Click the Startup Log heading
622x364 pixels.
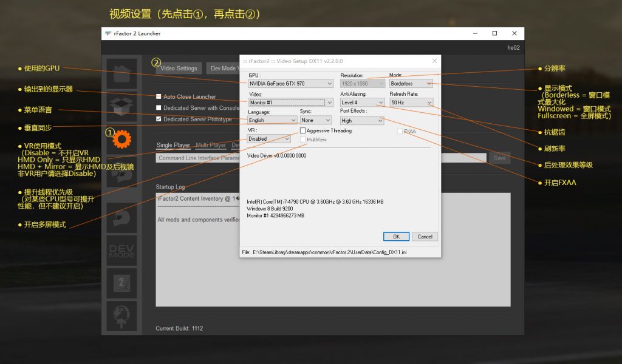pos(170,187)
